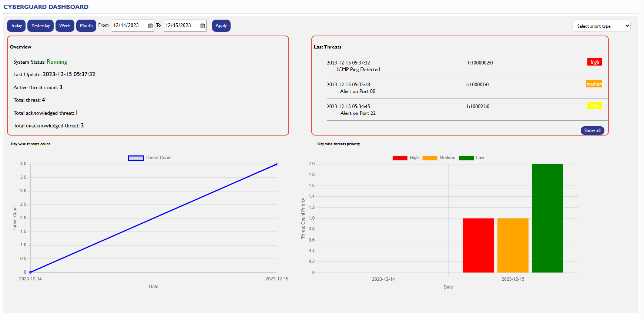Image resolution: width=644 pixels, height=320 pixels.
Task: Open the From date calendar picker icon
Action: pos(150,26)
